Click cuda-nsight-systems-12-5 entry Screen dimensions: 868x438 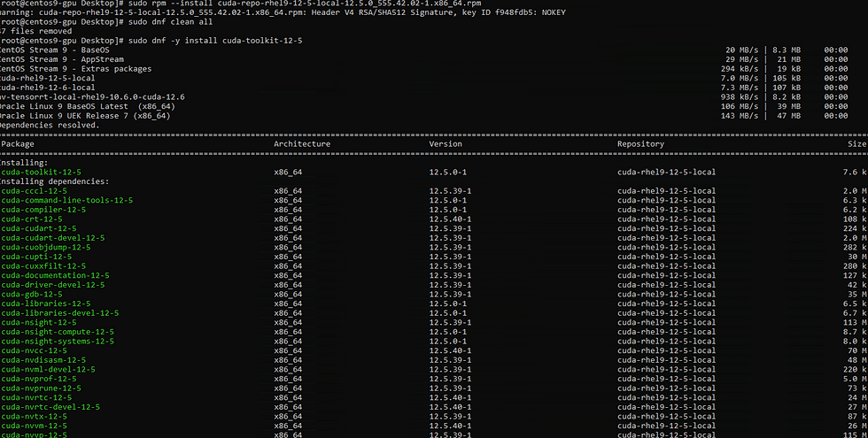click(x=58, y=342)
